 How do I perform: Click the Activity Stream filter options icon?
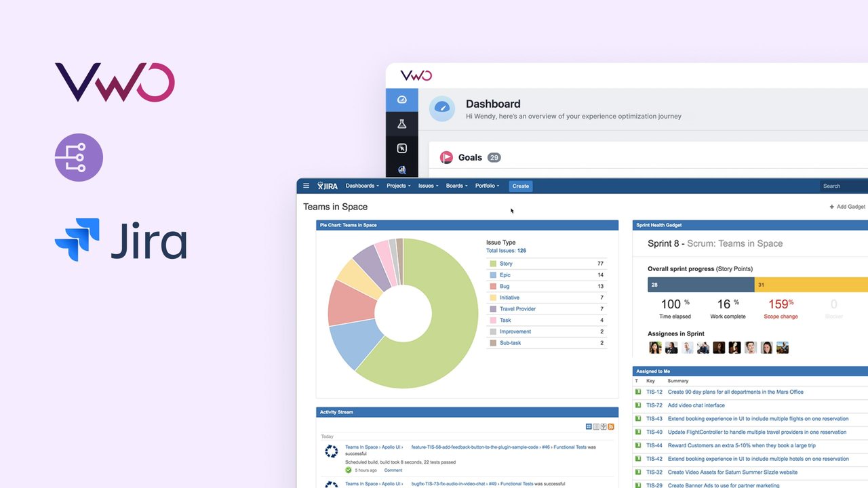pyautogui.click(x=604, y=426)
